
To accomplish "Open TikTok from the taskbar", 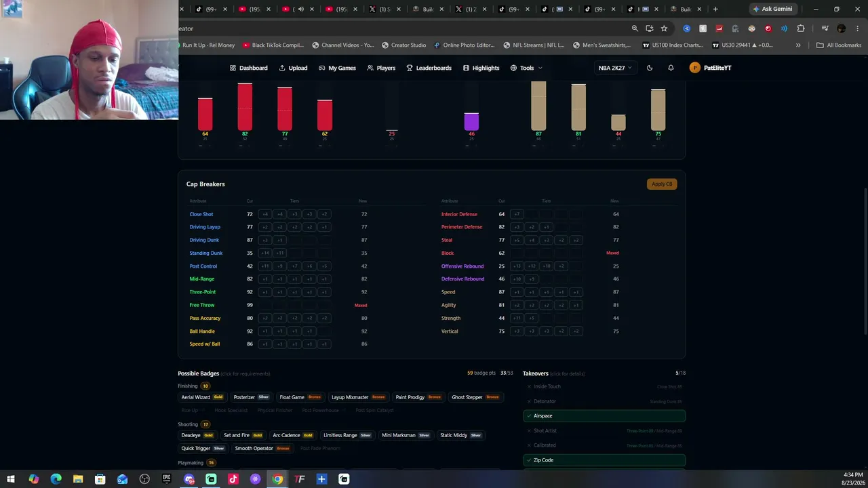I will click(233, 479).
